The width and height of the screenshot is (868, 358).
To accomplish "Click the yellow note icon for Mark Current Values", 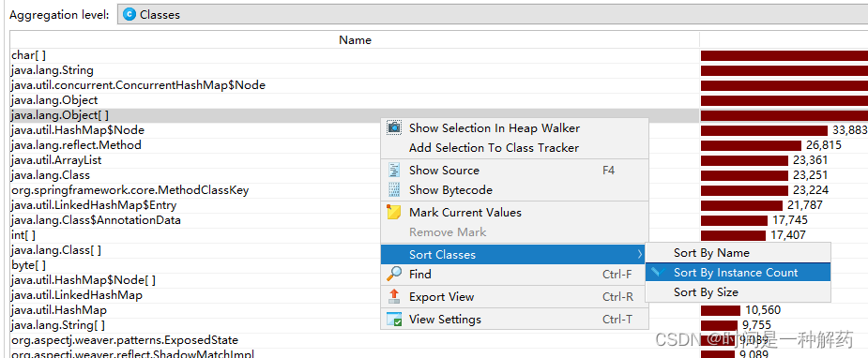I will point(393,212).
